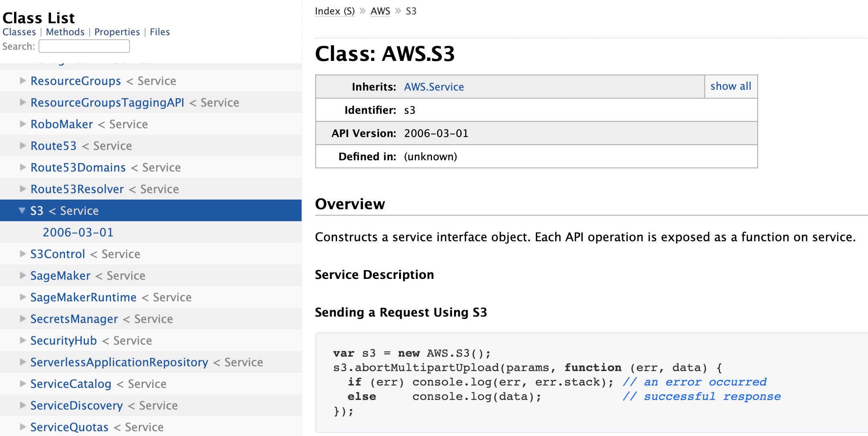868x436 pixels.
Task: Expand the ServiceCatalog disclosure triangle
Action: [23, 384]
